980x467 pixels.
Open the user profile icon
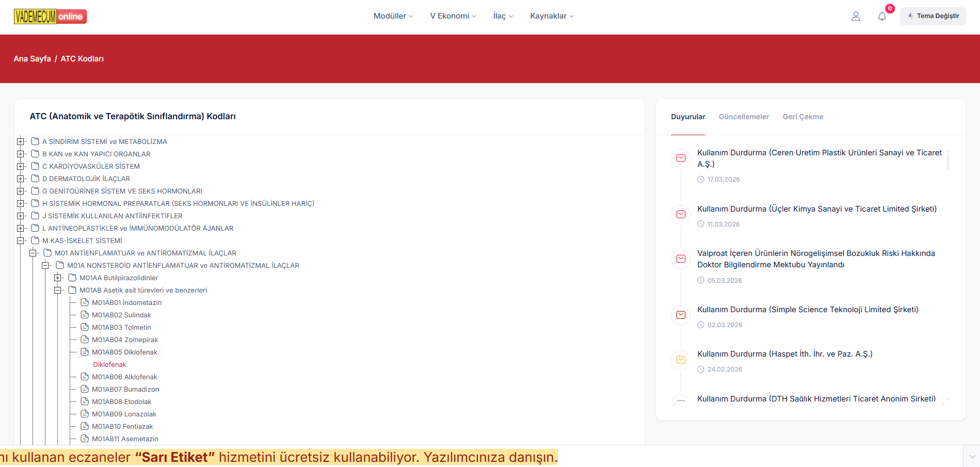(x=856, y=17)
